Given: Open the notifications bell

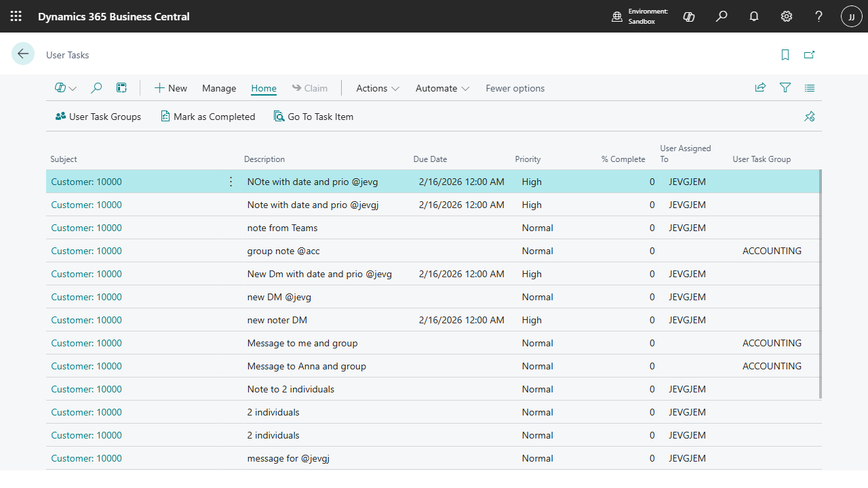Looking at the screenshot, I should [754, 16].
